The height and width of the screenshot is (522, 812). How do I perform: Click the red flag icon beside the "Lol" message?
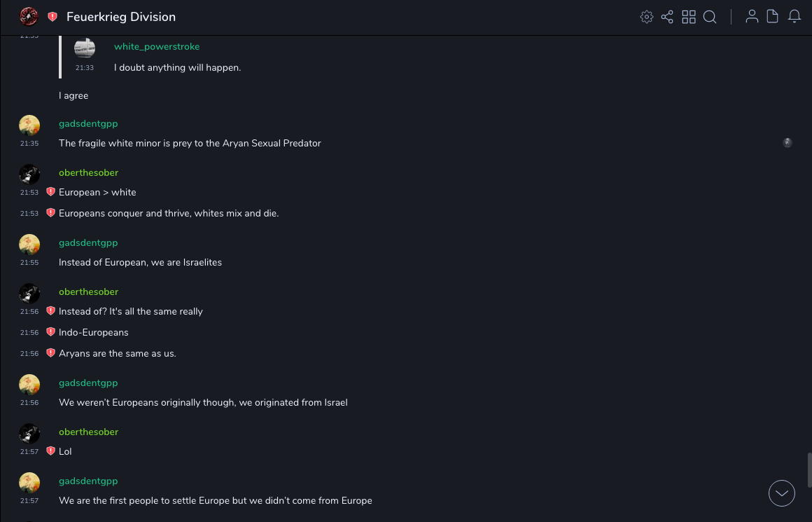coord(50,451)
